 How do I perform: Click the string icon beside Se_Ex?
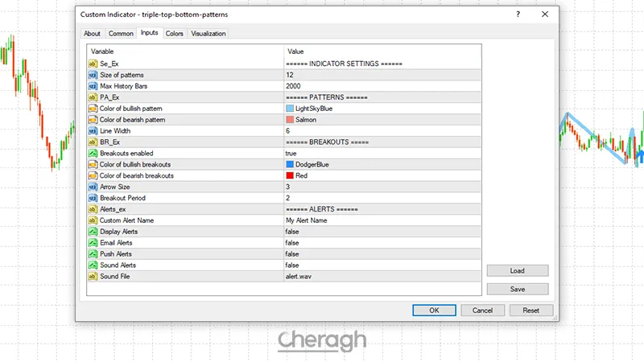(93, 64)
